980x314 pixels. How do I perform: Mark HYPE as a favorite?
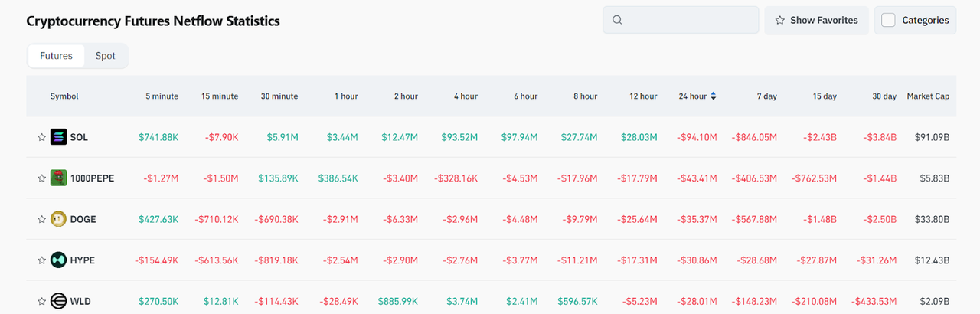pyautogui.click(x=42, y=260)
